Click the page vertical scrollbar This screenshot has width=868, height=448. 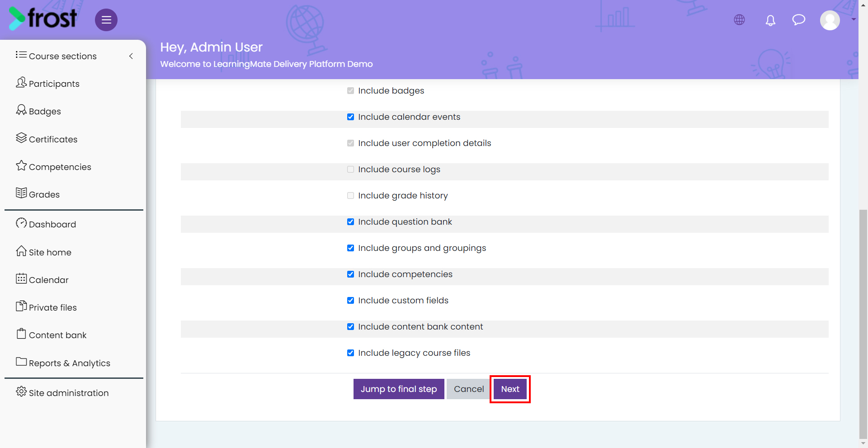(863, 323)
